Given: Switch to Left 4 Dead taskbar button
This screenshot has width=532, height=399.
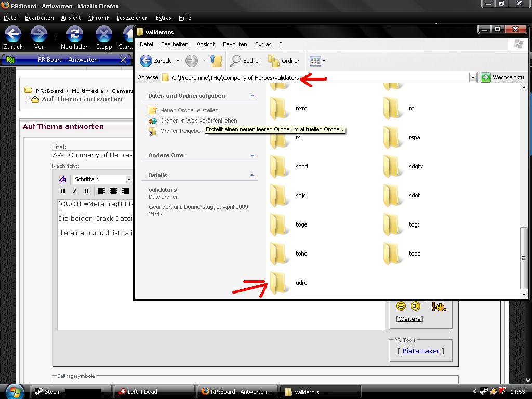Looking at the screenshot, I should [x=154, y=392].
